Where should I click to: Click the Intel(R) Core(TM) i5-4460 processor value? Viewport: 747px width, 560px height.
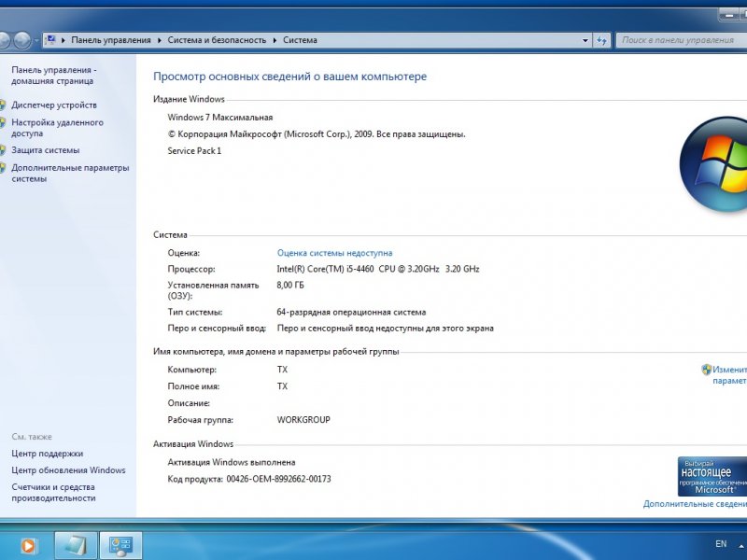(x=378, y=269)
